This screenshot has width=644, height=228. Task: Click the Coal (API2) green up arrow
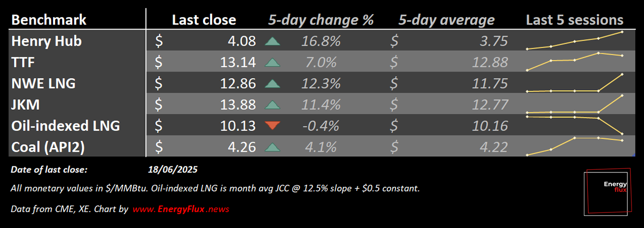click(272, 147)
